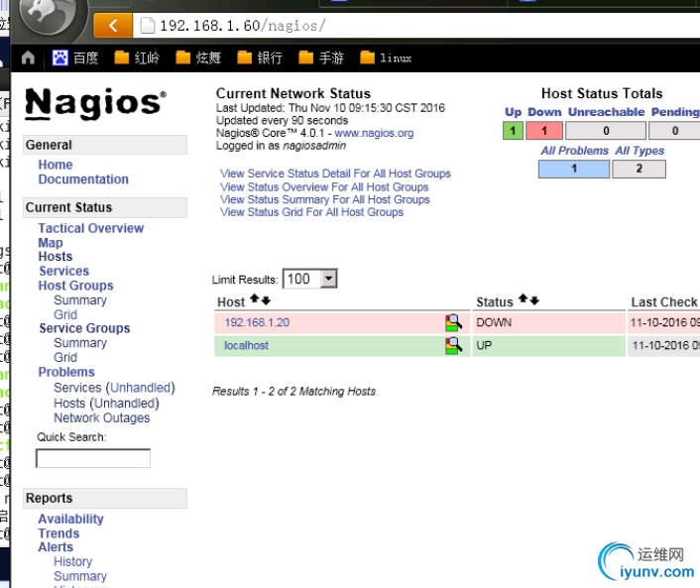Click the Unreachable header link
Image resolution: width=700 pixels, height=588 pixels.
tap(606, 112)
